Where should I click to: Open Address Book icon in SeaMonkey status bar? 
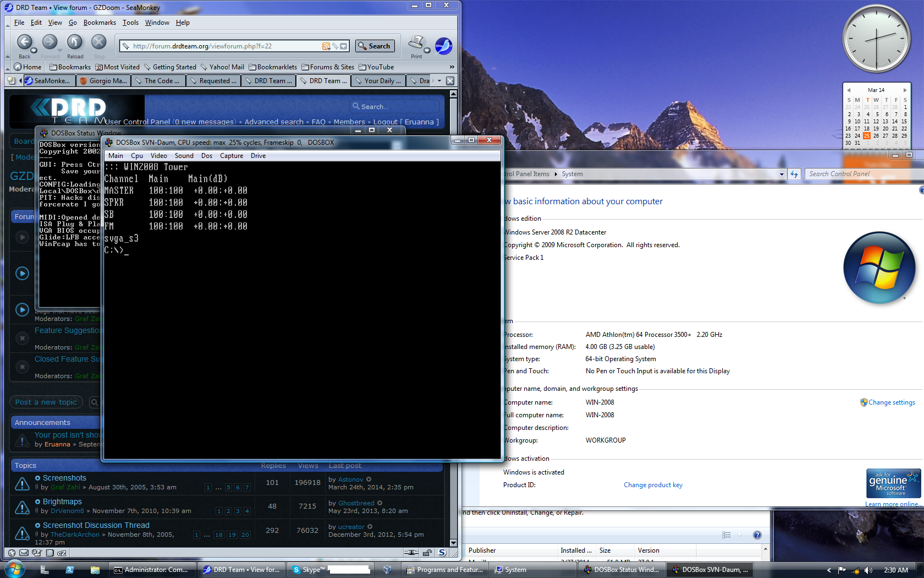coord(50,553)
